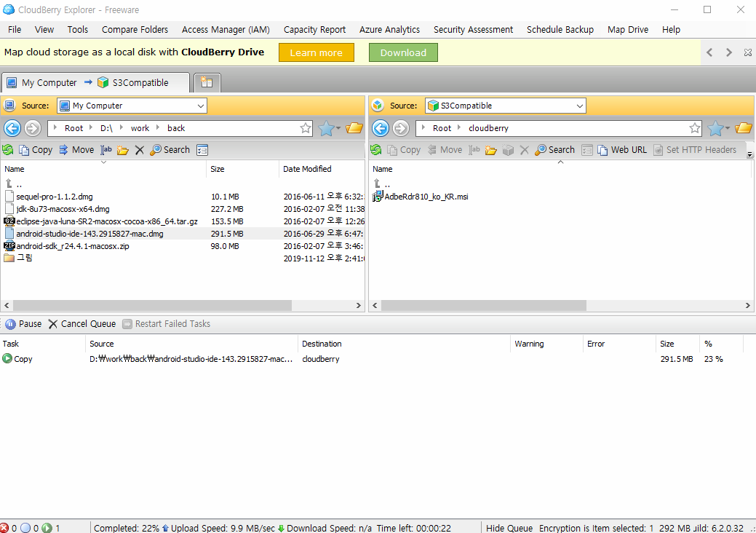This screenshot has width=756, height=533.
Task: Toggle favorite star inside right path field
Action: [x=694, y=128]
